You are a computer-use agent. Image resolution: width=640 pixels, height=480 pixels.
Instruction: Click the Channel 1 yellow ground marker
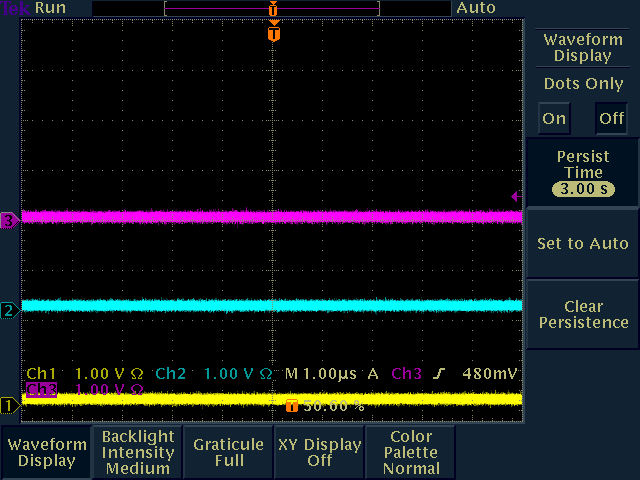point(9,405)
